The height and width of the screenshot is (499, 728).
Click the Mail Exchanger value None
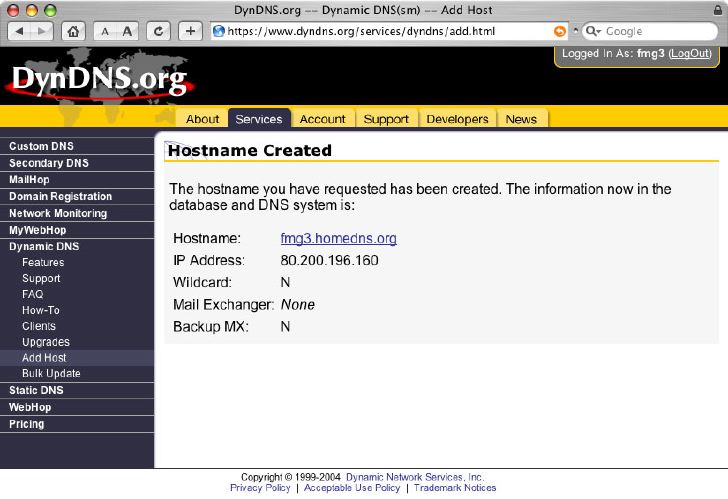click(298, 305)
